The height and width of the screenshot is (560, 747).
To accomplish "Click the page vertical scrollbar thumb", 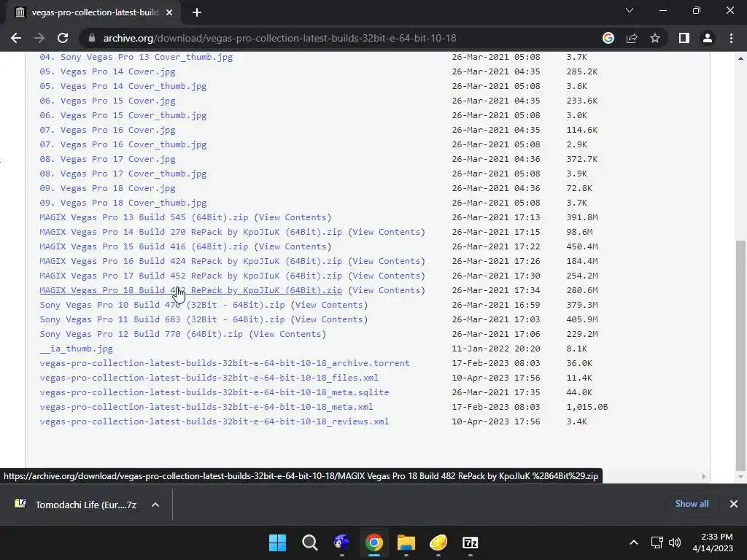I will [x=740, y=354].
